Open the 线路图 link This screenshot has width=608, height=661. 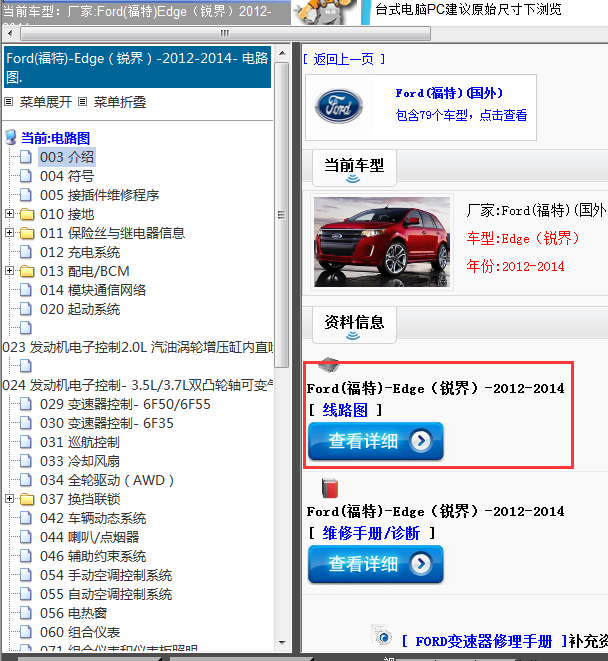[345, 410]
